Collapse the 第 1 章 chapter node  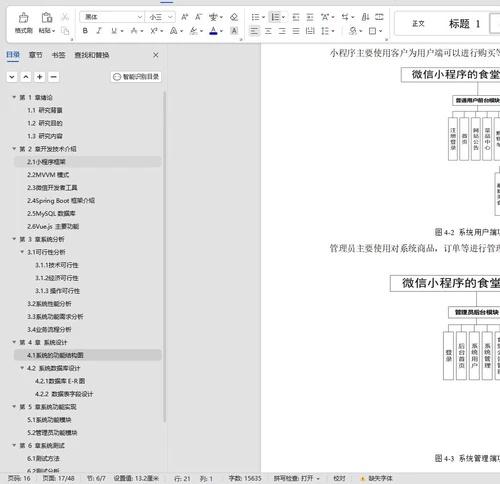tap(14, 97)
